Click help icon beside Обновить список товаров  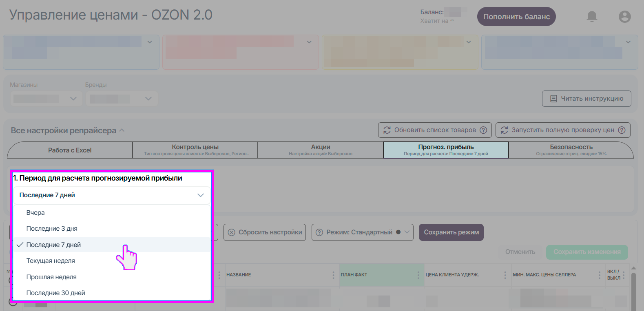click(x=483, y=130)
